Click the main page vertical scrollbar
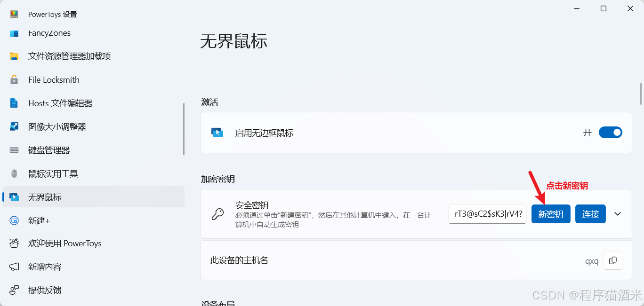Screen dimensions: 644x306 click(641, 94)
